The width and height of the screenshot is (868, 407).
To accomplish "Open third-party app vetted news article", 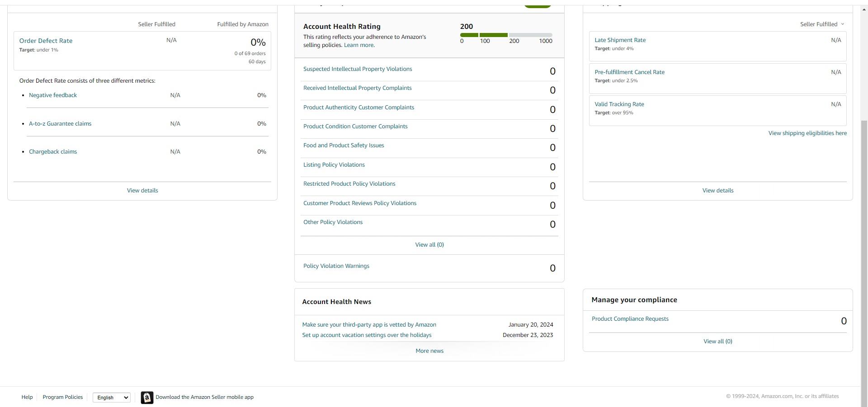I will tap(369, 325).
